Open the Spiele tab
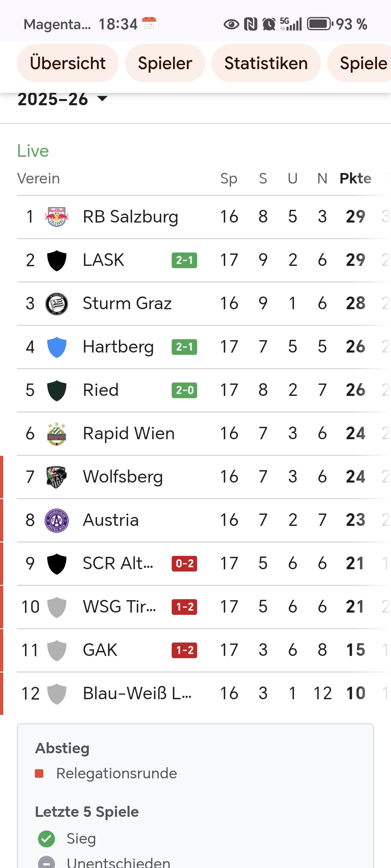Image resolution: width=391 pixels, height=868 pixels. point(363,63)
